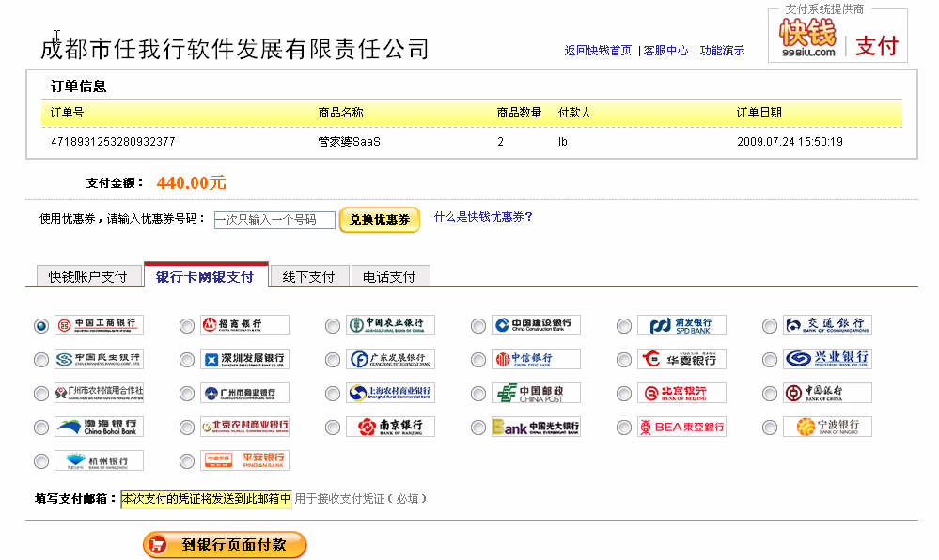This screenshot has width=939, height=560.
Task: Pick the 广东发展银行 logo
Action: (390, 359)
